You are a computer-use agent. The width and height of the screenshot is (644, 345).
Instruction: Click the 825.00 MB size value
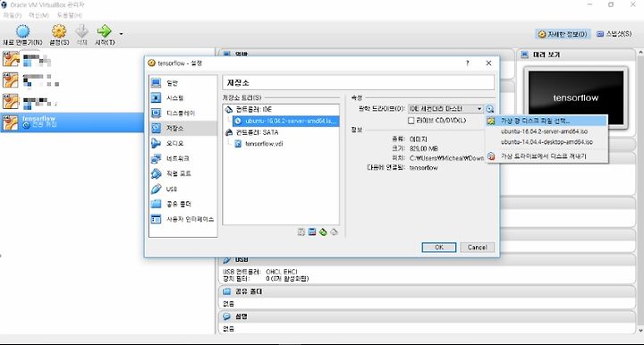pos(424,148)
